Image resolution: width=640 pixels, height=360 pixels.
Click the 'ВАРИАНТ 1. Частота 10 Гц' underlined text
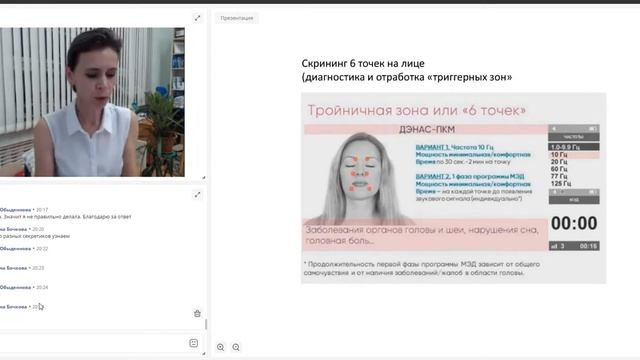coord(454,147)
